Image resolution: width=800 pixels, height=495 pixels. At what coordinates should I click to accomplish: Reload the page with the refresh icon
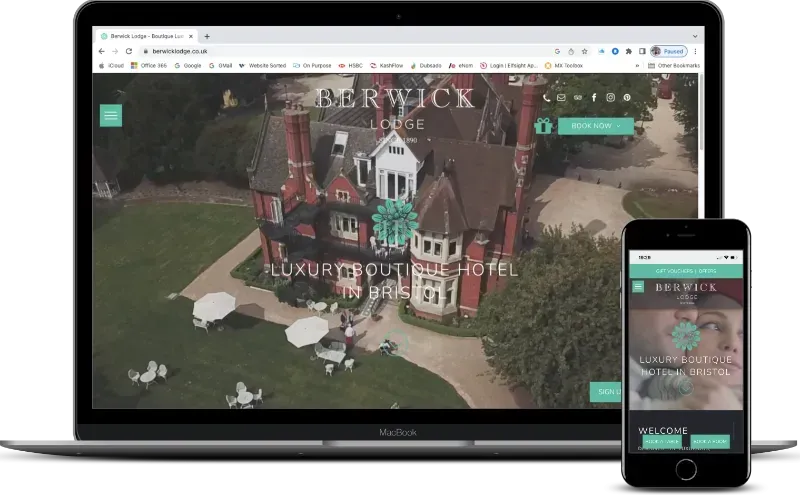[x=129, y=51]
